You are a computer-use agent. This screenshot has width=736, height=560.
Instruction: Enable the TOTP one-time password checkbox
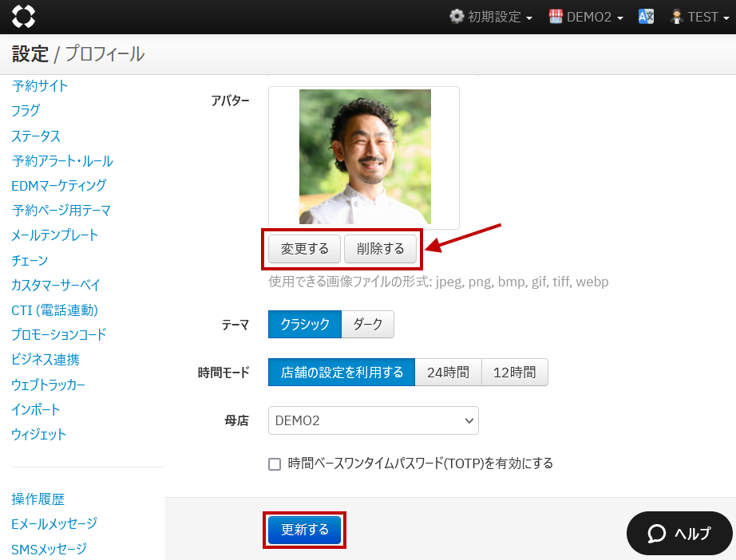(275, 464)
